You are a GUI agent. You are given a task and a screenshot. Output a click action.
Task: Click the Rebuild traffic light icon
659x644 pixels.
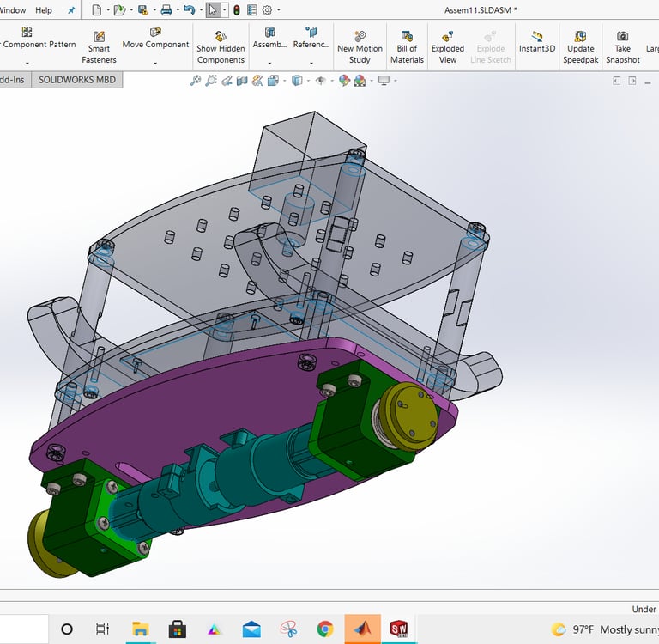[237, 10]
